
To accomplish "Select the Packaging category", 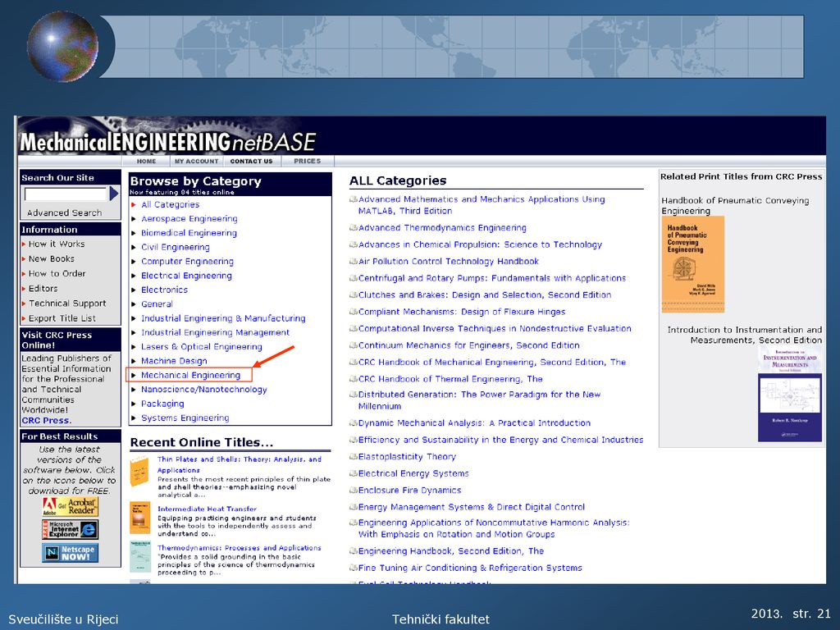I will point(162,404).
